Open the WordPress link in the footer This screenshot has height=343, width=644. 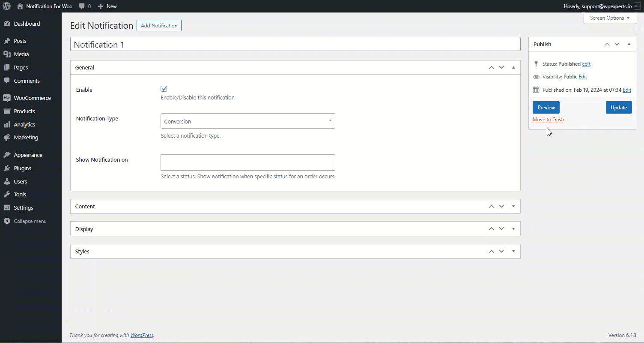[x=142, y=335]
